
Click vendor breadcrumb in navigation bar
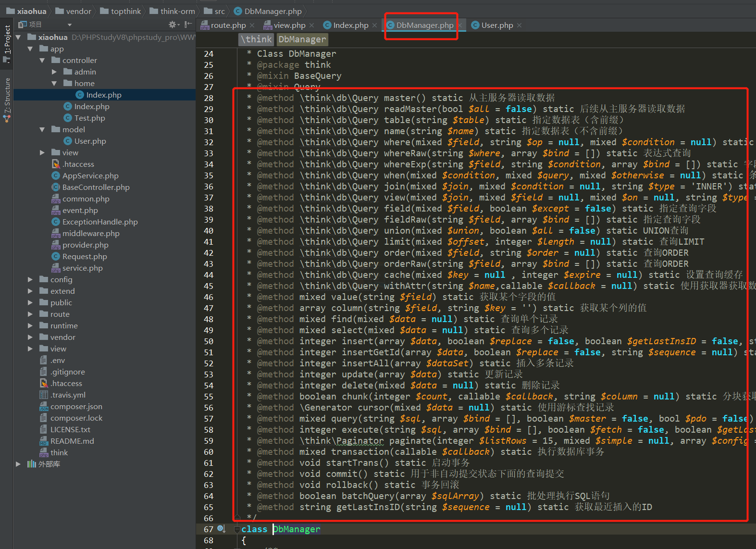pyautogui.click(x=74, y=11)
